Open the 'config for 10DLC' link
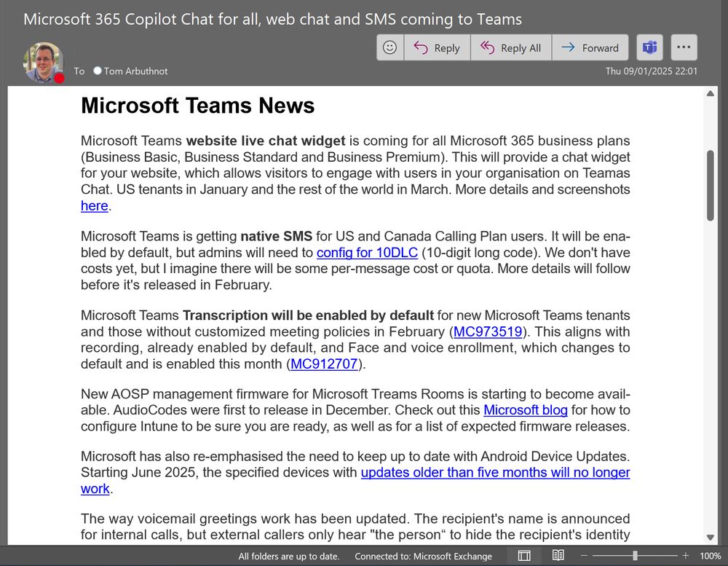 367,252
